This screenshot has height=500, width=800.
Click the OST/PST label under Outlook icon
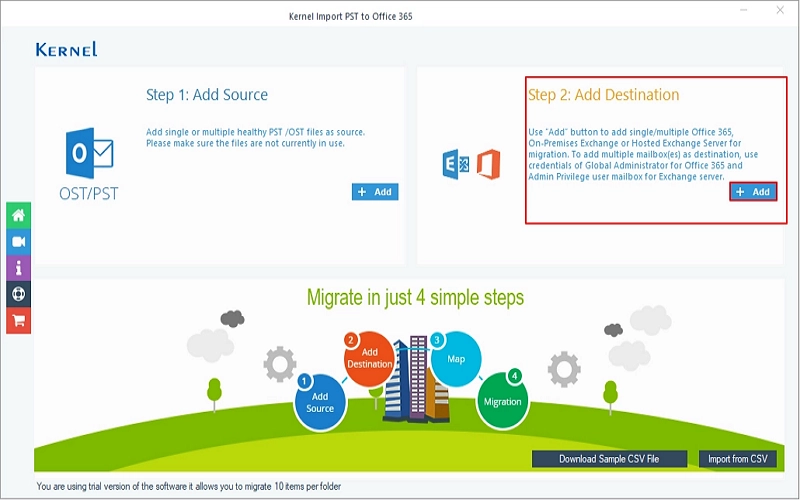click(89, 193)
